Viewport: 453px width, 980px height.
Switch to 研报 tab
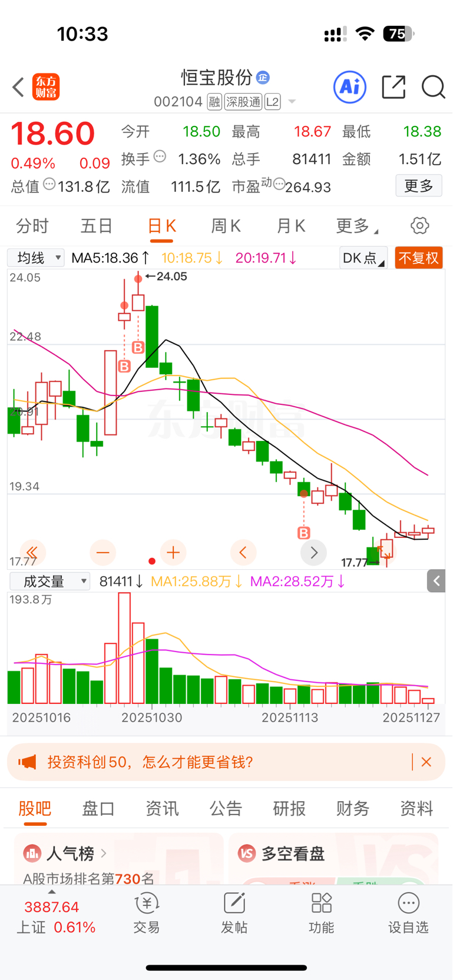[x=289, y=809]
